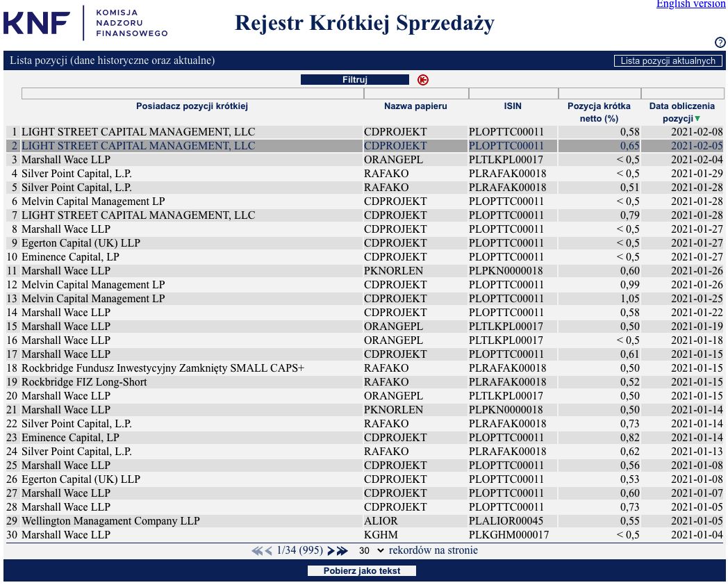
Task: Click page indicator 1/34 (995)
Action: pyautogui.click(x=299, y=551)
